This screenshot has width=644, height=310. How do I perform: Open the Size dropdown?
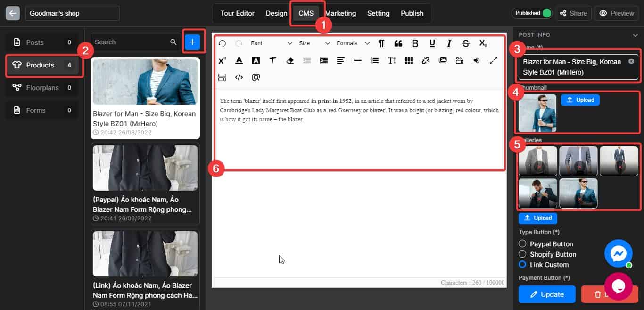point(314,43)
